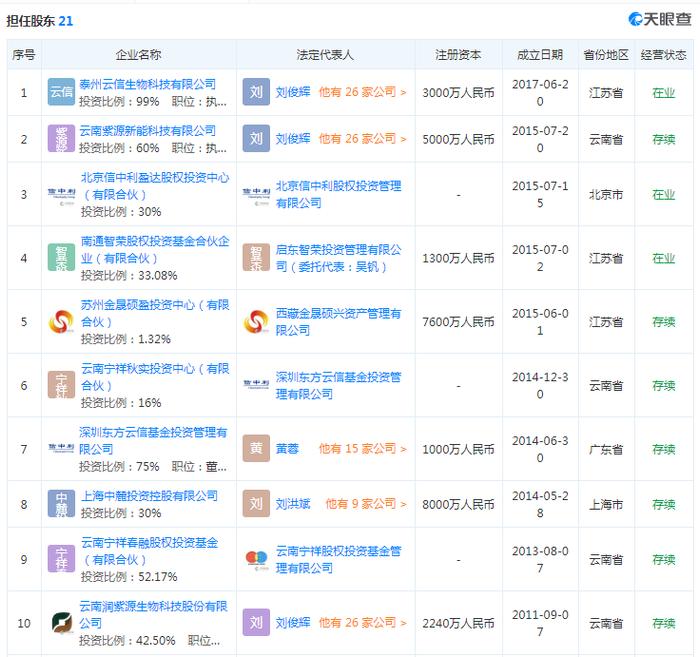The height and width of the screenshot is (657, 700).
Task: Click the 中麓 logo of 上海中麓投资控股
Action: [x=61, y=503]
